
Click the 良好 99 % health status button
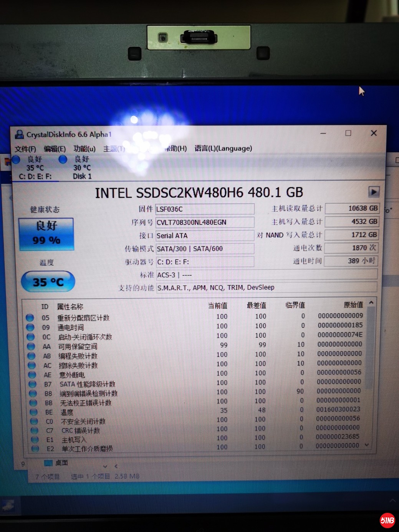pos(46,233)
